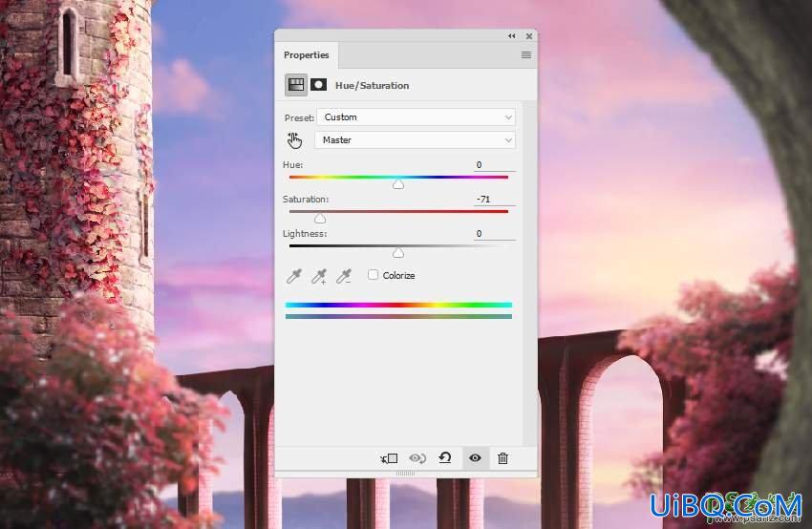Enable the Colorize checkbox
The width and height of the screenshot is (812, 529).
[x=373, y=275]
